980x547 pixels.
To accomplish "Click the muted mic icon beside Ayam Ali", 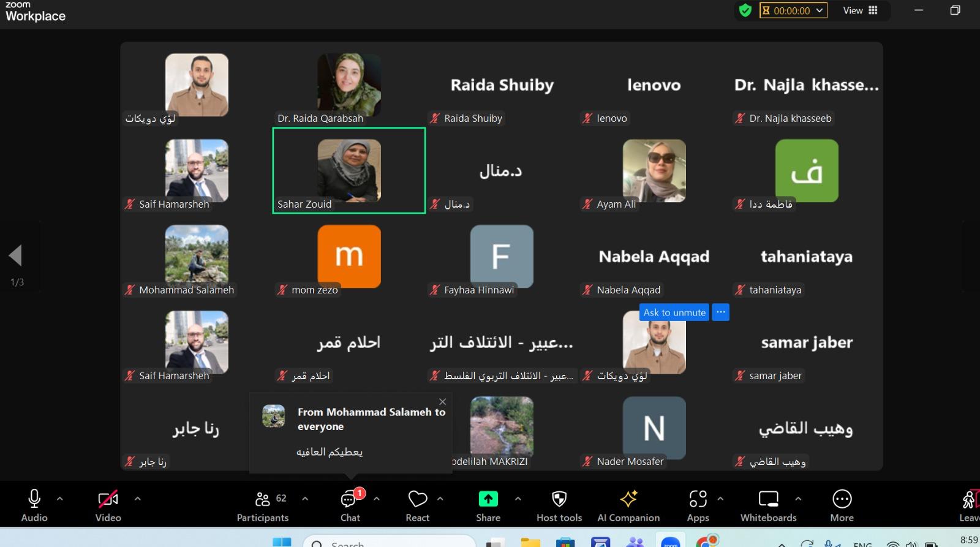I will [587, 204].
